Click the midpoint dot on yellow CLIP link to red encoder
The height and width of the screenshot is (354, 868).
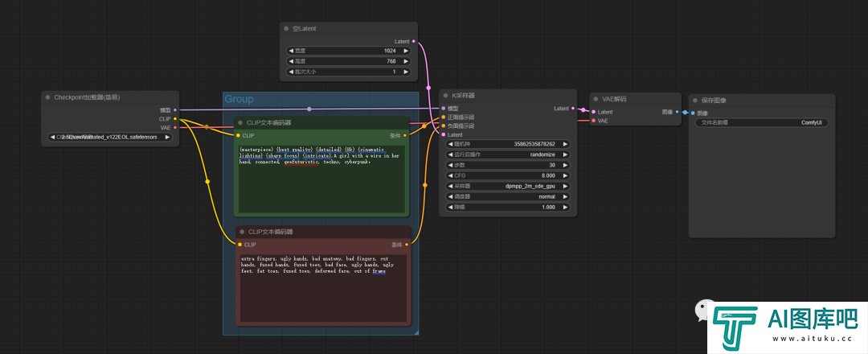[207, 181]
